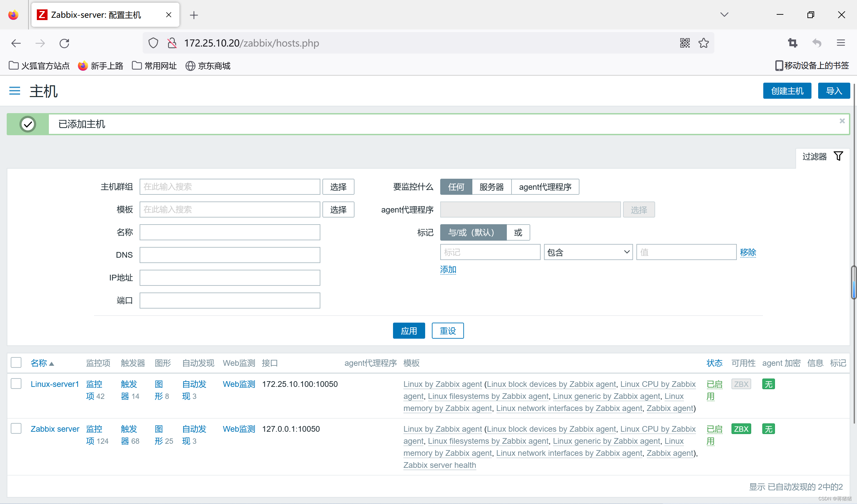Click the filter funnel icon
The image size is (857, 504).
(x=838, y=156)
